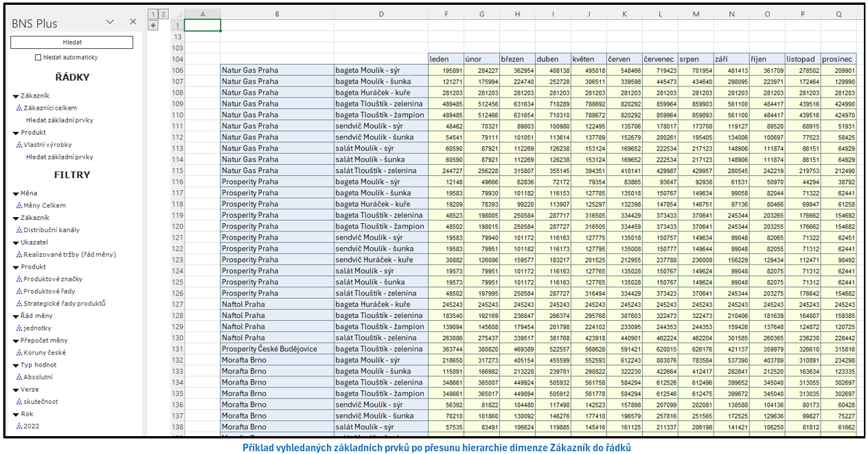Viewport: 868px width, 454px height.
Task: Click hierarchy icon beside Produktové značky
Action: click(19, 279)
